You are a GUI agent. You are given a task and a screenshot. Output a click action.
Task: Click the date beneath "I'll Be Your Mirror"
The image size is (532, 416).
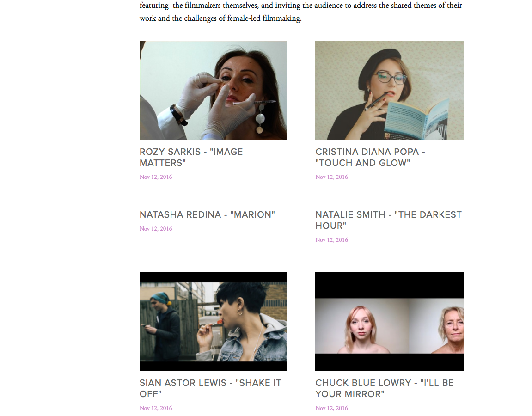[331, 408]
